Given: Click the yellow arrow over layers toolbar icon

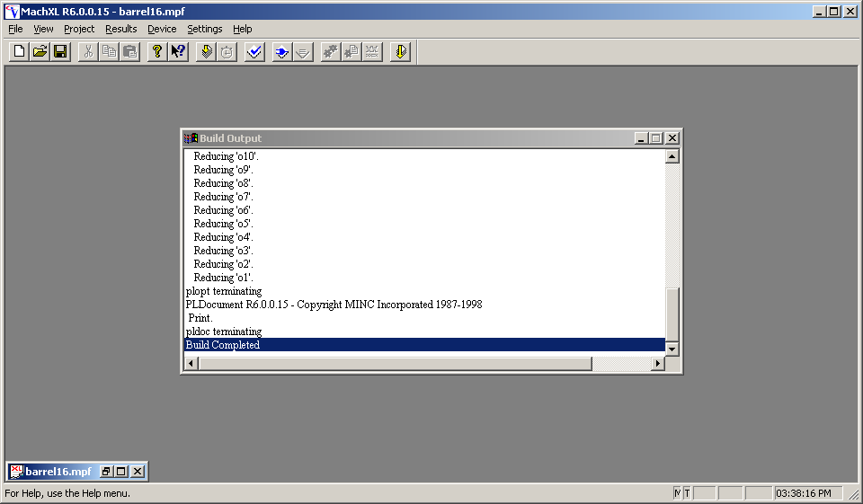Looking at the screenshot, I should click(x=206, y=52).
